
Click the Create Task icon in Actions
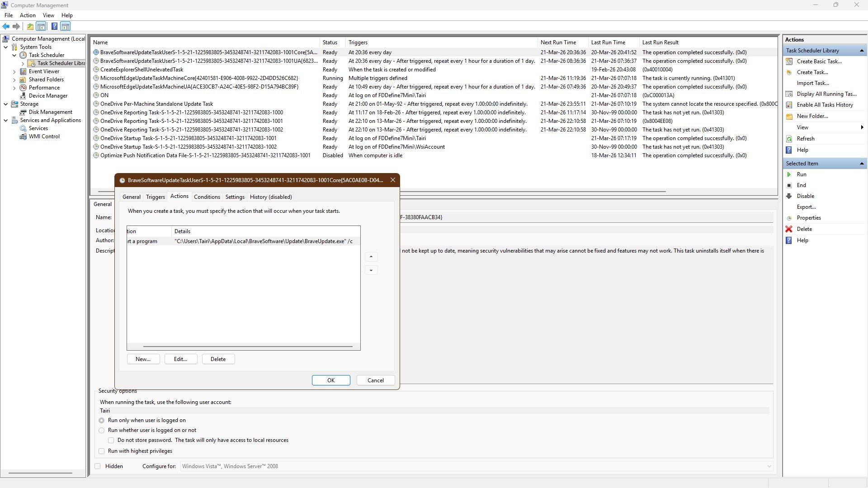pyautogui.click(x=789, y=72)
